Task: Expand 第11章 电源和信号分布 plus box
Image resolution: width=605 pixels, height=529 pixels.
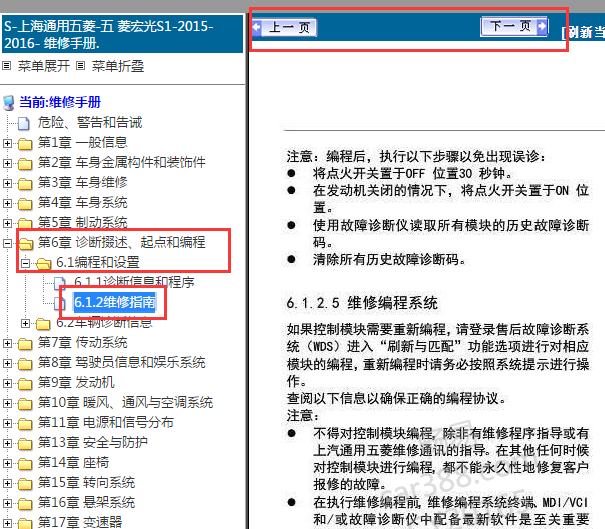Action: tap(7, 424)
